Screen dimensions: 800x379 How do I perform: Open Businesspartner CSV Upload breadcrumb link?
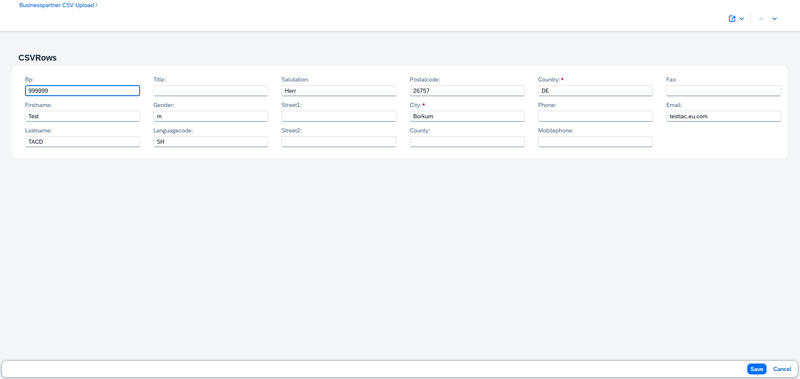pyautogui.click(x=56, y=5)
